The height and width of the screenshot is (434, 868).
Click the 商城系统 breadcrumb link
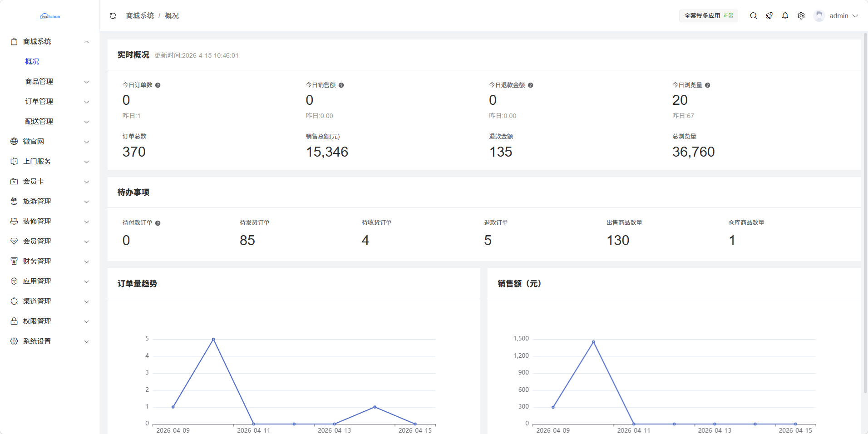(140, 16)
